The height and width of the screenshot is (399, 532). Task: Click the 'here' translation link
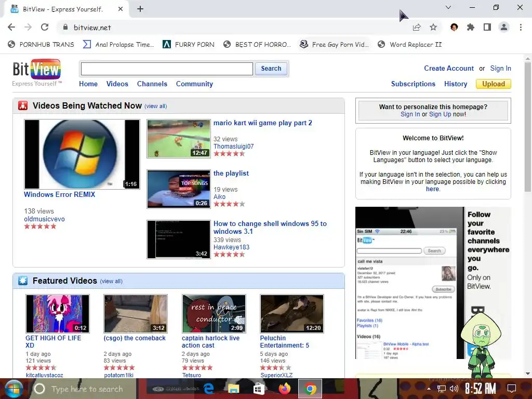click(432, 189)
